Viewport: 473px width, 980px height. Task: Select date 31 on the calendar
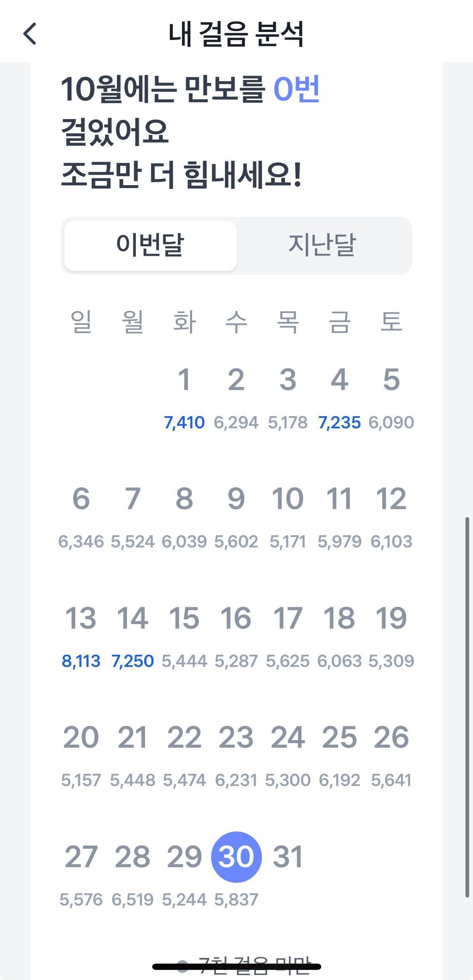pyautogui.click(x=288, y=857)
